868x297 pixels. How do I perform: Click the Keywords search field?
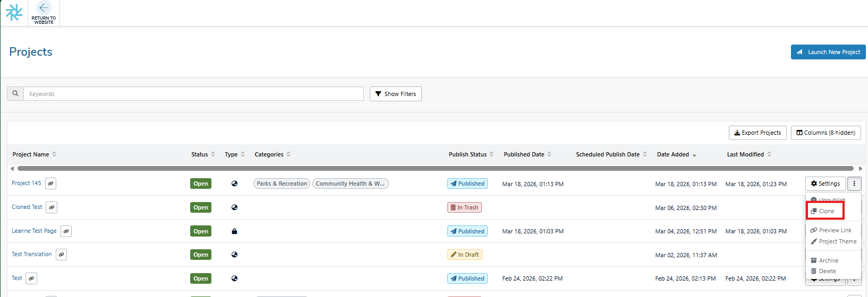click(x=193, y=94)
